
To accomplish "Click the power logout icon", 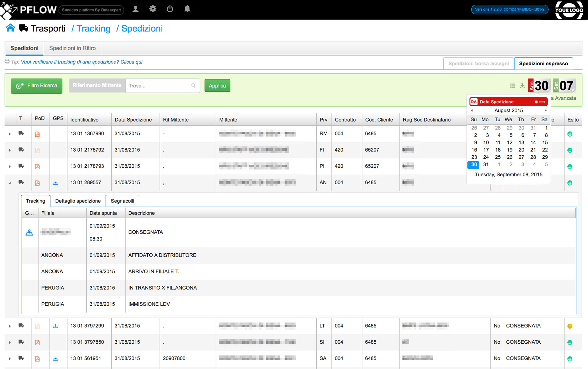I will coord(170,9).
